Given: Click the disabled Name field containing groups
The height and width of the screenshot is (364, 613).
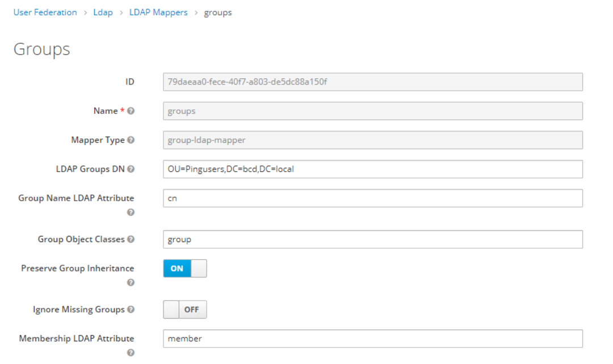Looking at the screenshot, I should pos(372,111).
